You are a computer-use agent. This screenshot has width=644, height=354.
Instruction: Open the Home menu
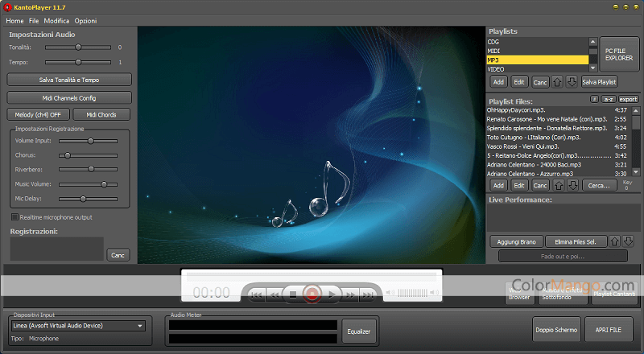[14, 21]
